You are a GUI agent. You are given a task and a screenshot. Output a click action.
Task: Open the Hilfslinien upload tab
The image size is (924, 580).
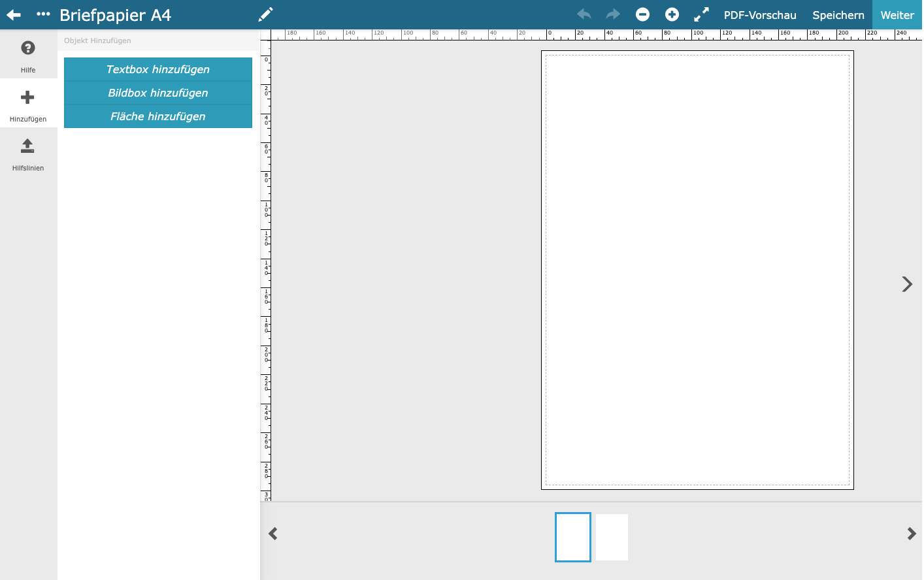point(28,152)
